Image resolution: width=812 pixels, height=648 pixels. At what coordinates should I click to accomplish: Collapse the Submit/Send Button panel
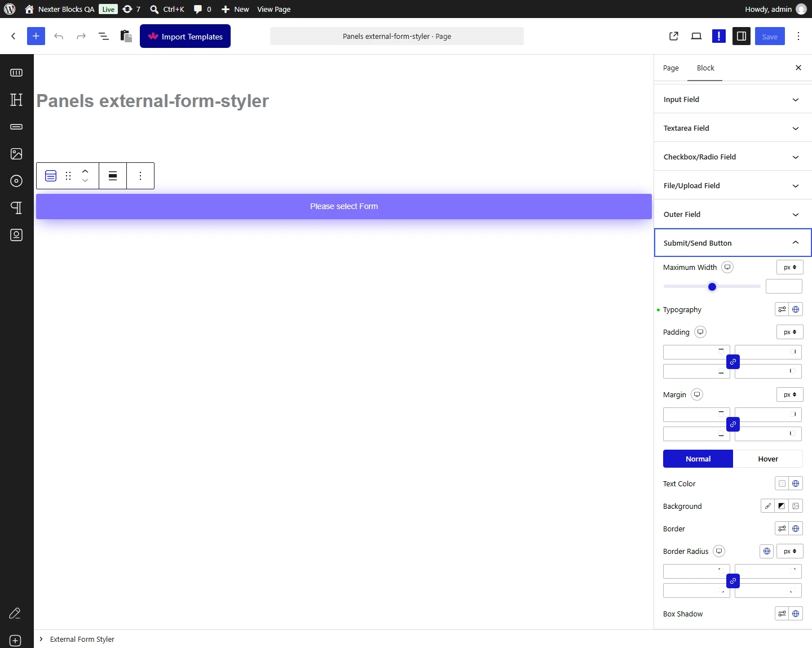click(733, 243)
